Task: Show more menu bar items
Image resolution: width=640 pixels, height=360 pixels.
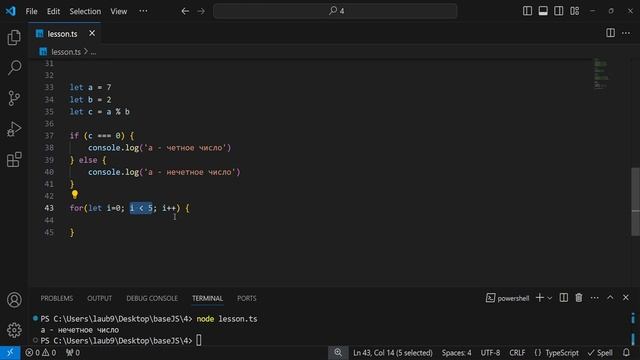Action: pos(143,11)
